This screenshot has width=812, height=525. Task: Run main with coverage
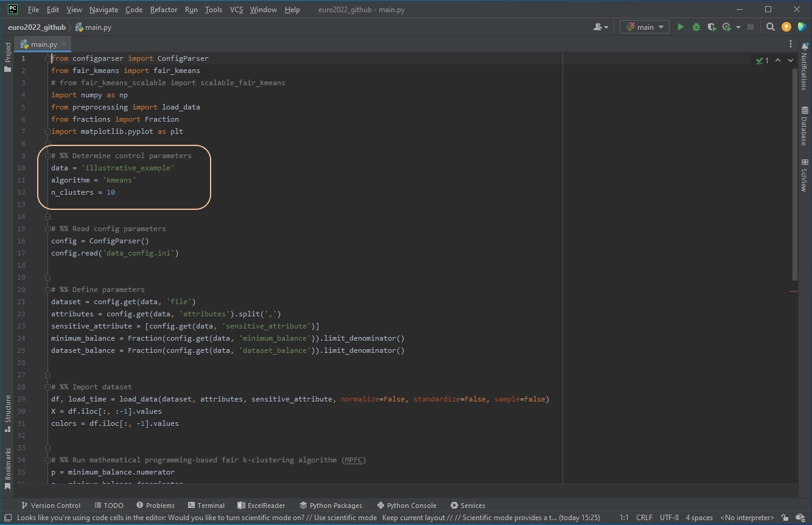pyautogui.click(x=712, y=27)
